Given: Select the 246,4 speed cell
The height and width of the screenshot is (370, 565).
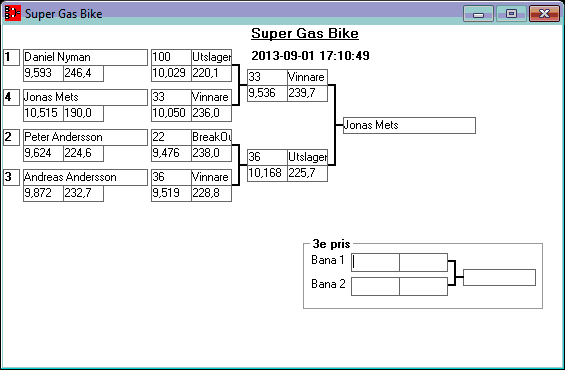Looking at the screenshot, I should (84, 73).
